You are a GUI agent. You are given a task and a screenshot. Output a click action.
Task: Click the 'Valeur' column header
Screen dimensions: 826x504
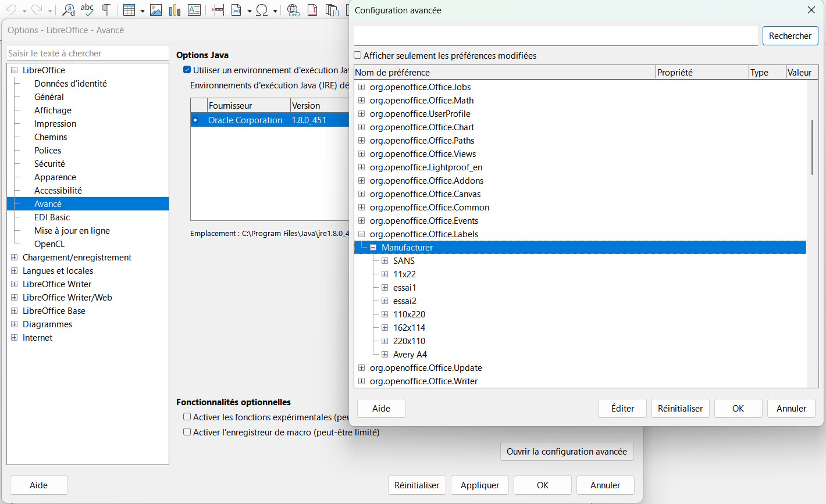pyautogui.click(x=802, y=72)
